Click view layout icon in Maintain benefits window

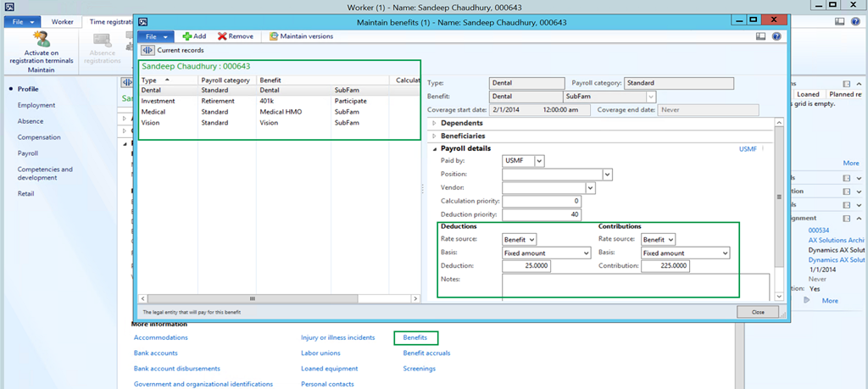[x=760, y=36]
